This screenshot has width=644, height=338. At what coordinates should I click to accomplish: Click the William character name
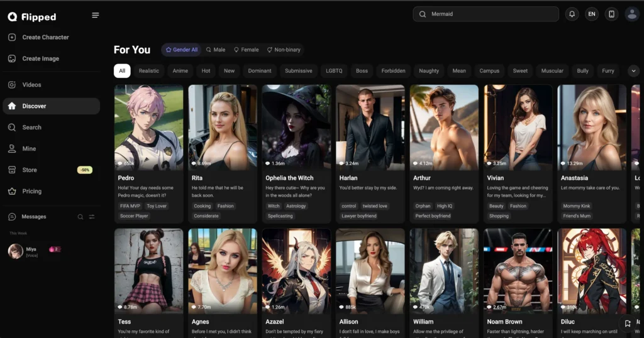(423, 322)
